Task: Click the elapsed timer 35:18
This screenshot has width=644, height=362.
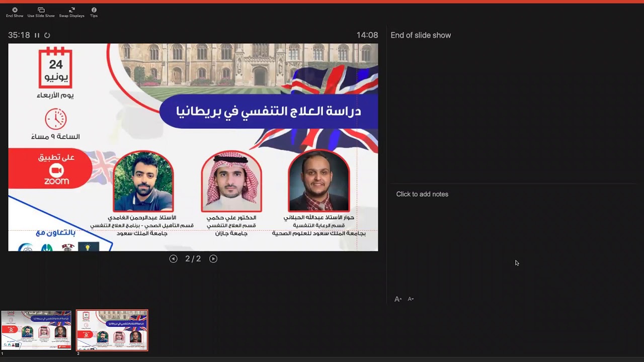Action: pyautogui.click(x=19, y=35)
